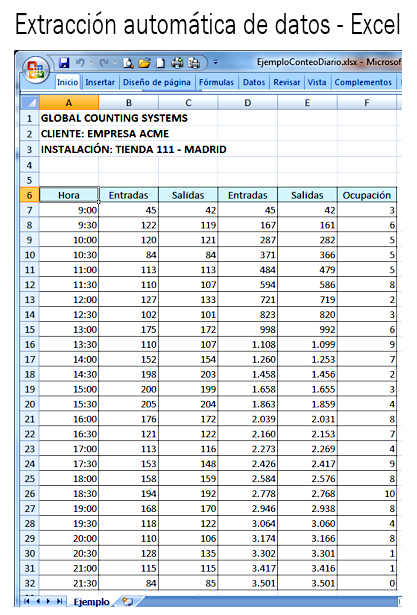This screenshot has height=615, width=417.
Task: Click the New blank document icon
Action: pos(161,63)
